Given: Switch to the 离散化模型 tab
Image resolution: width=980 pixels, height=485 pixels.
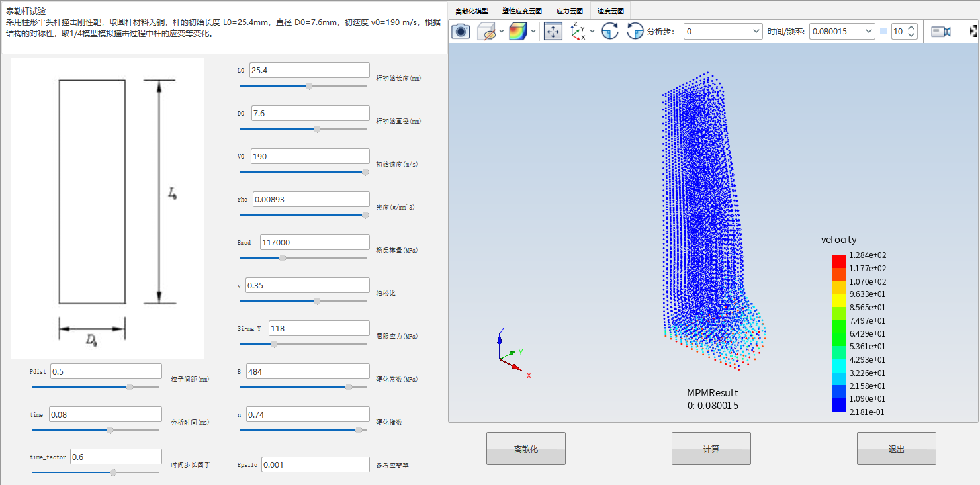Looking at the screenshot, I should click(x=471, y=11).
